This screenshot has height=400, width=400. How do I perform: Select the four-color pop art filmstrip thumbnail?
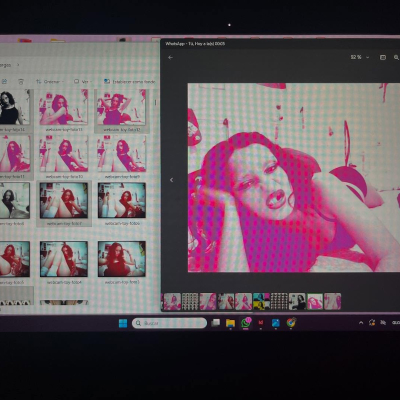[x=261, y=301]
